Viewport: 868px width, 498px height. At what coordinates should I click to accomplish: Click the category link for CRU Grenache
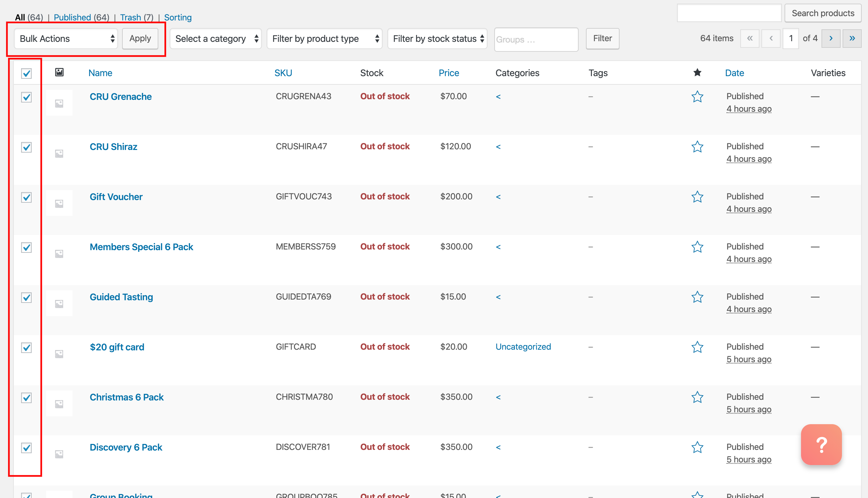coord(498,97)
